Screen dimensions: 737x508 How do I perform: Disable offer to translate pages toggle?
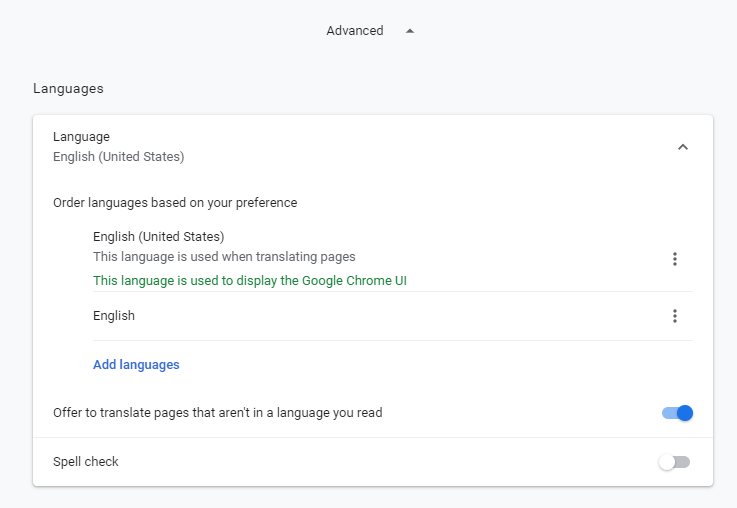tap(677, 413)
